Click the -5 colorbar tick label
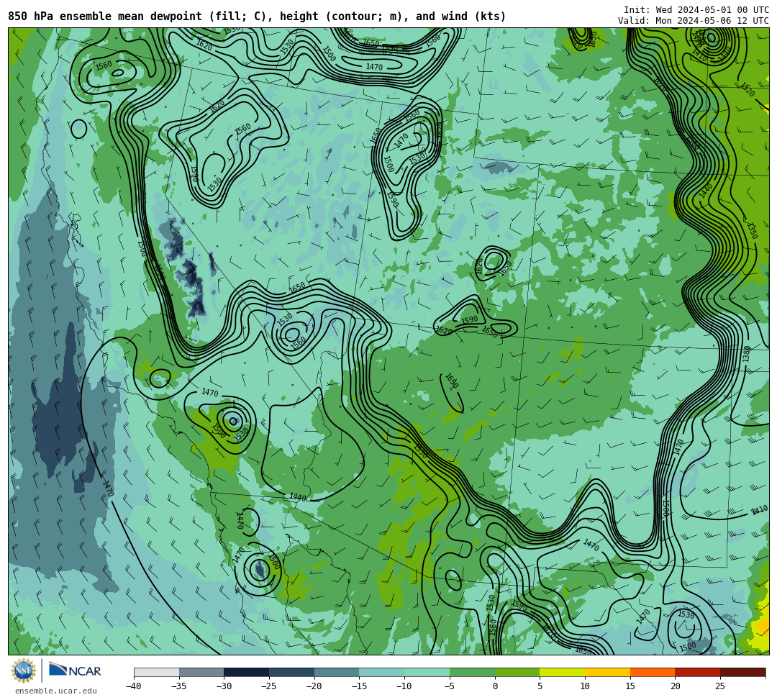 (450, 686)
